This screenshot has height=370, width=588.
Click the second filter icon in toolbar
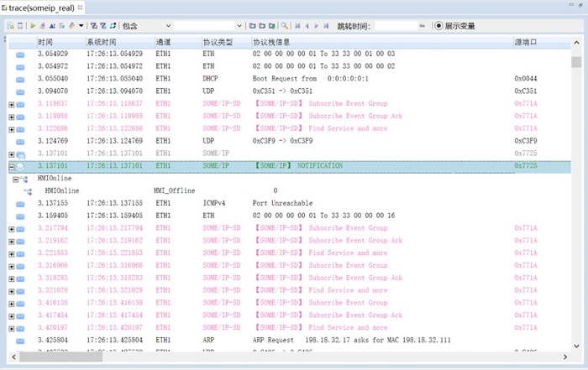point(103,26)
